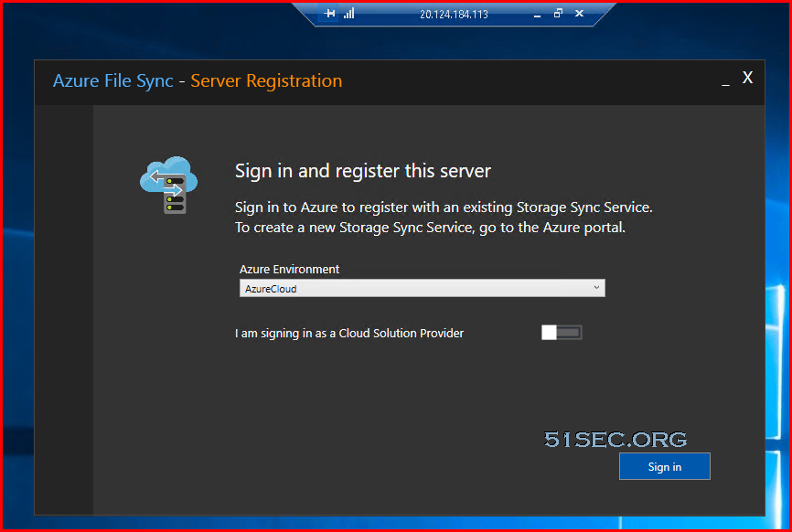The height and width of the screenshot is (532, 792).
Task: Click the orange Server Registration title
Action: point(266,81)
